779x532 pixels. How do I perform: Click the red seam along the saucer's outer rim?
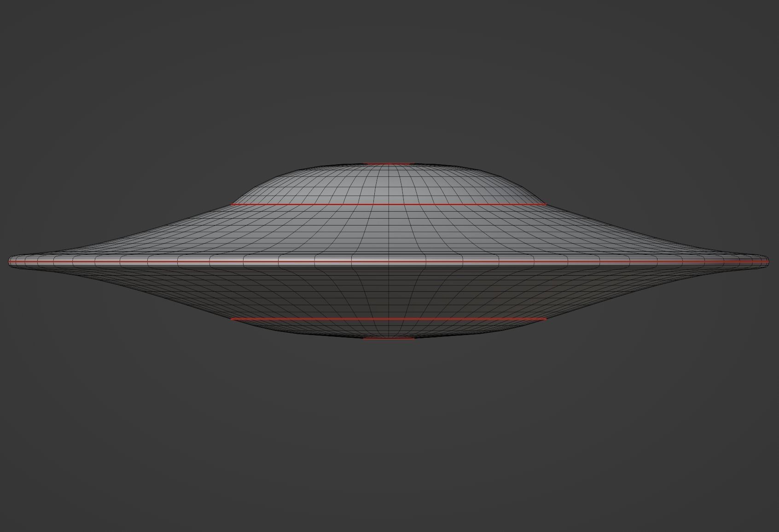tap(389, 262)
